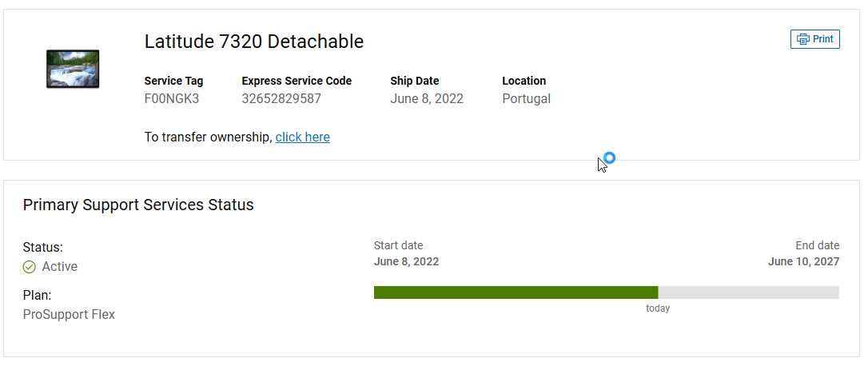Click the Primary Support Services Status heading
Image resolution: width=868 pixels, height=366 pixels.
pyautogui.click(x=138, y=205)
